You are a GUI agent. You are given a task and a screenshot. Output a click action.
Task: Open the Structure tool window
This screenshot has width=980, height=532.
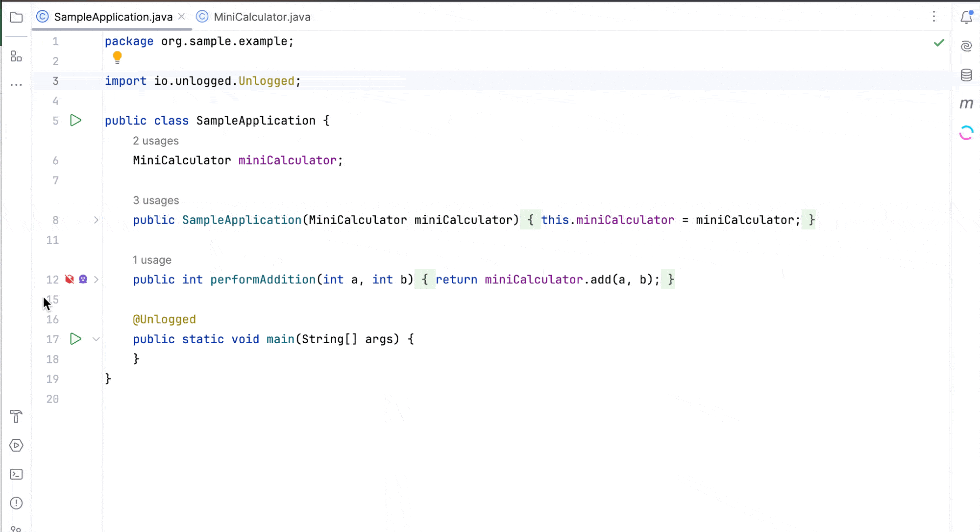(16, 56)
